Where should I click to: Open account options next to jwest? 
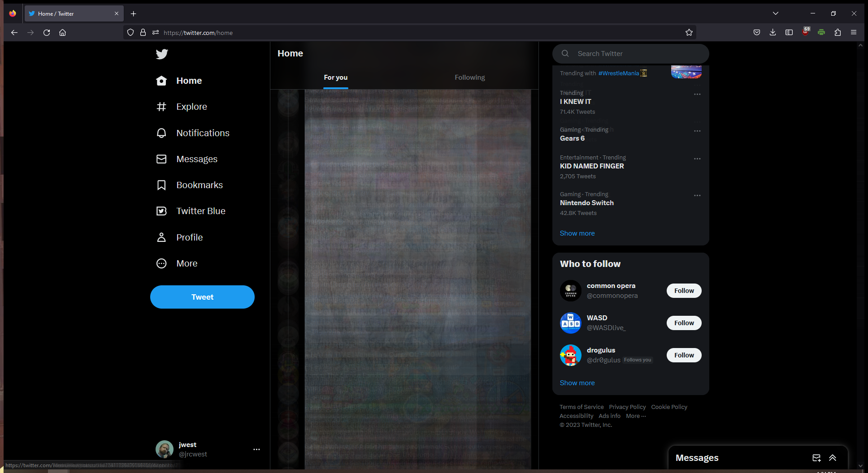(x=256, y=449)
